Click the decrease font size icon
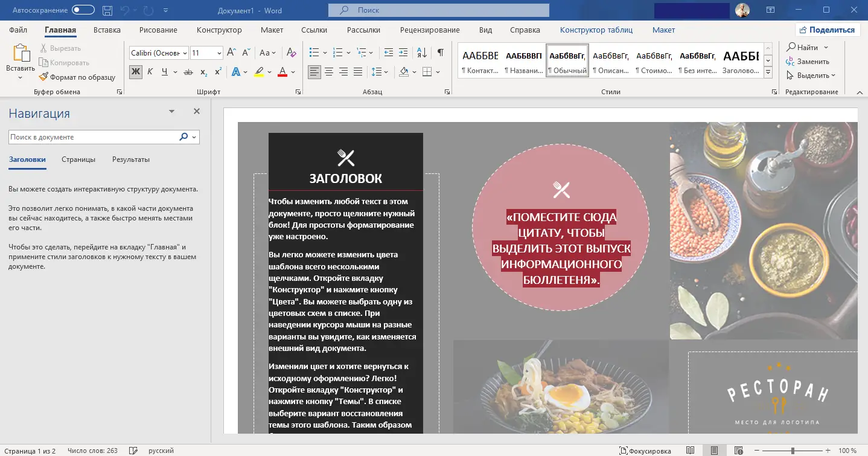The height and width of the screenshot is (456, 868). click(x=247, y=53)
